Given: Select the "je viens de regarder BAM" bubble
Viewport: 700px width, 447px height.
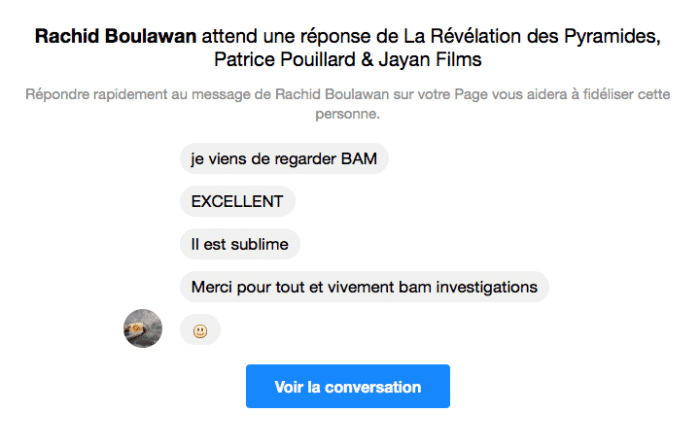Looking at the screenshot, I should click(x=284, y=158).
